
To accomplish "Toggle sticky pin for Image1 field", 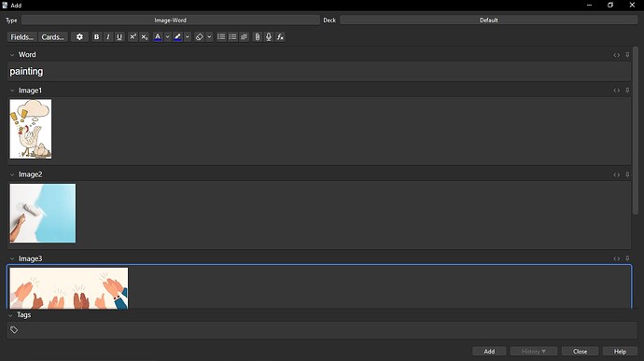I will click(x=627, y=90).
